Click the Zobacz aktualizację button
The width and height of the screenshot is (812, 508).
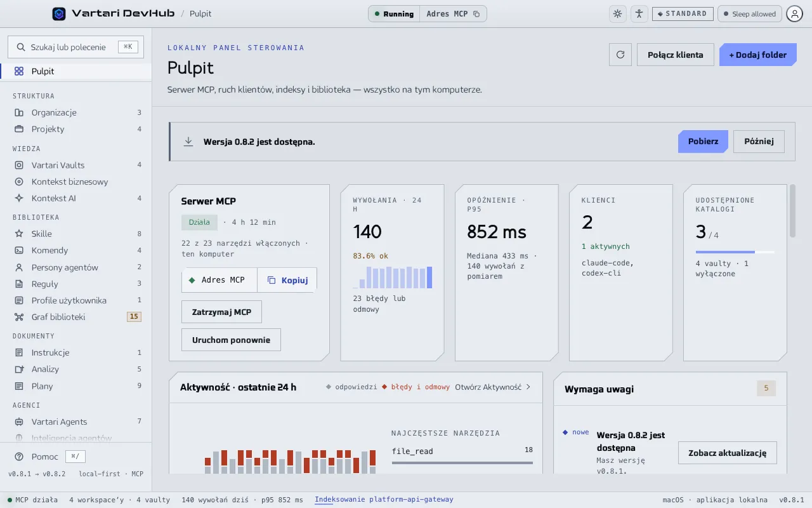(x=728, y=453)
